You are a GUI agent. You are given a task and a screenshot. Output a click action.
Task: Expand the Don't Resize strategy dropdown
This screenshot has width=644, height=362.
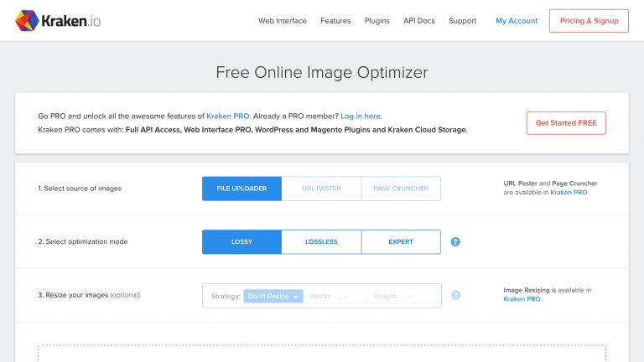(273, 296)
